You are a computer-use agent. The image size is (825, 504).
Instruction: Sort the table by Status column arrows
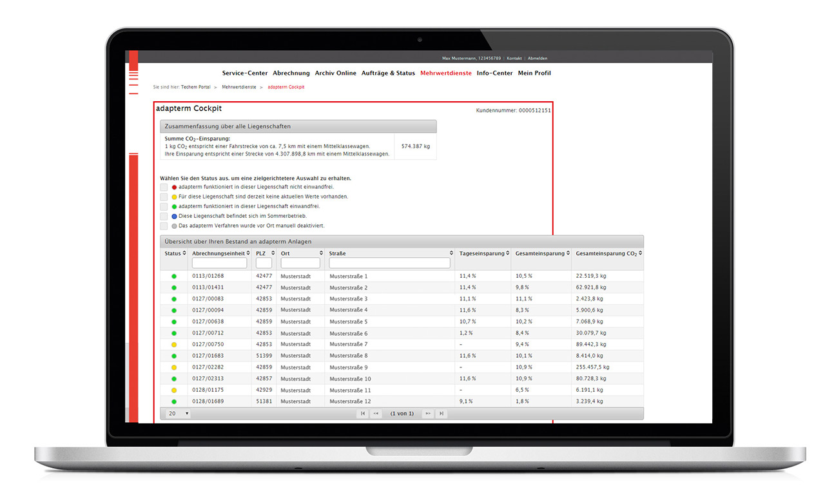184,254
